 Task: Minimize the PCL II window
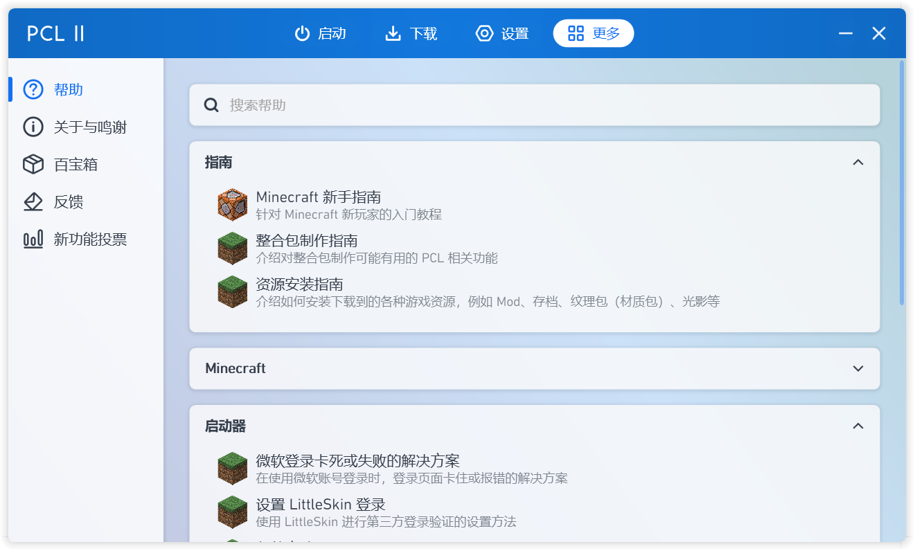click(x=845, y=33)
